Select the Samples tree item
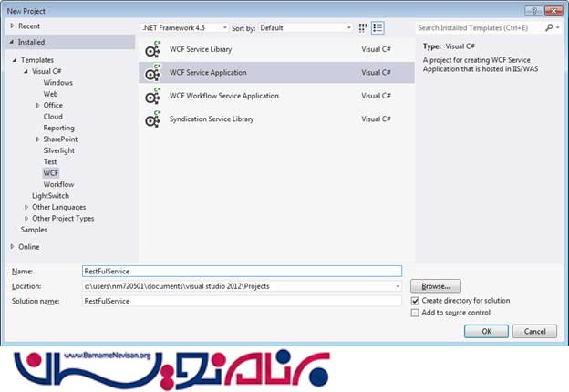569x392 pixels. [x=34, y=230]
